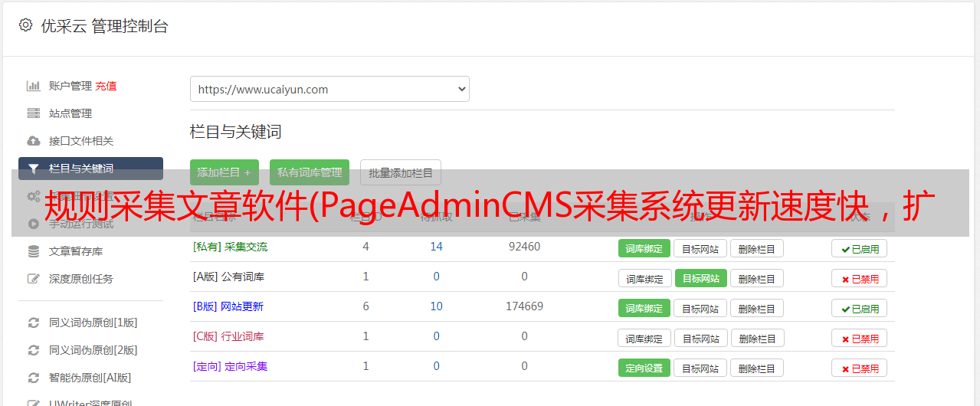Click 目标网站 in the 定向采集 row
This screenshot has height=406, width=980.
pos(700,368)
